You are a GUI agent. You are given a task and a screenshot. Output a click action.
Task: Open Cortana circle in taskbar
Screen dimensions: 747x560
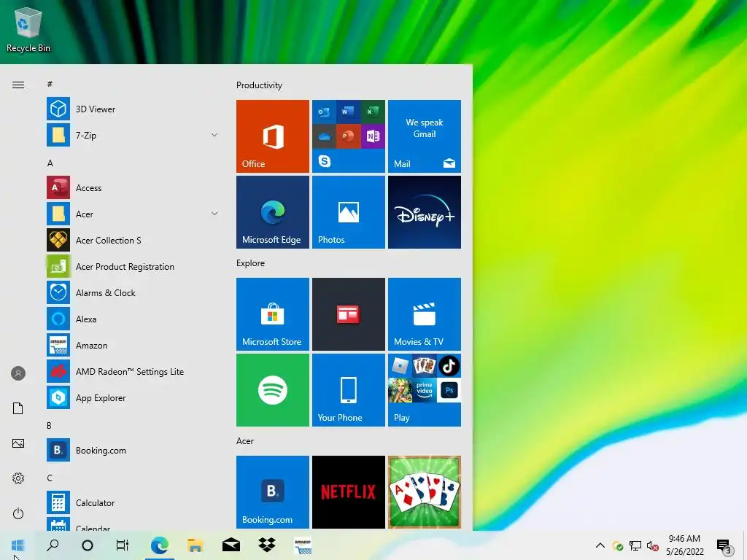(88, 545)
